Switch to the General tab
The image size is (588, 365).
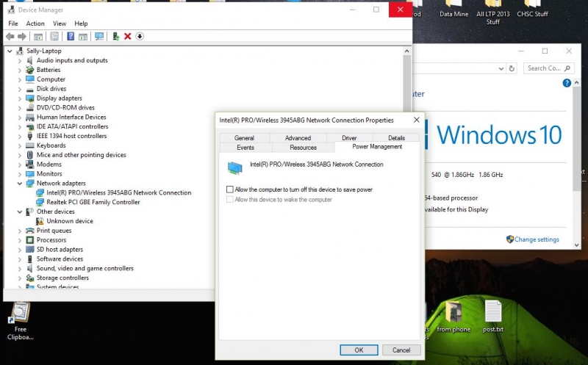tap(244, 138)
